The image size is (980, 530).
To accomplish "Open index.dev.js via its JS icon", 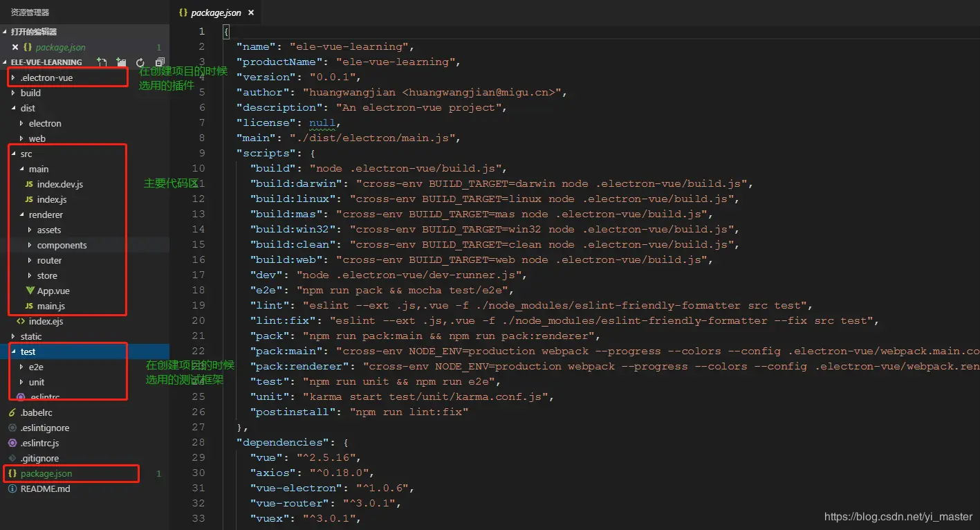I will tap(29, 184).
